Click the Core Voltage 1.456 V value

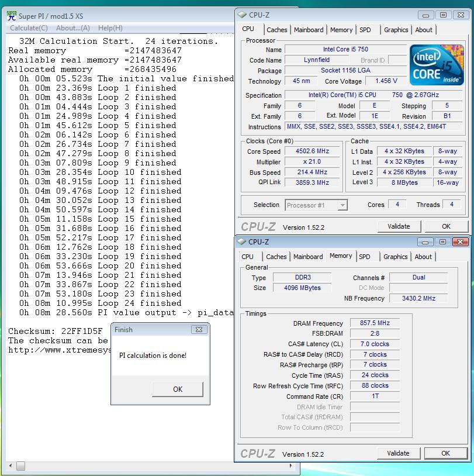pyautogui.click(x=386, y=81)
